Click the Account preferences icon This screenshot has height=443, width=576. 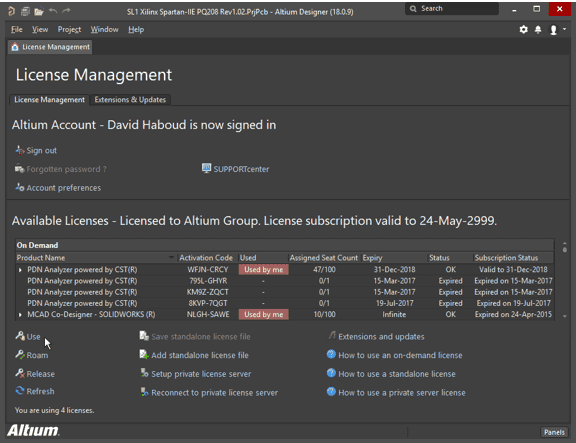[x=19, y=187]
